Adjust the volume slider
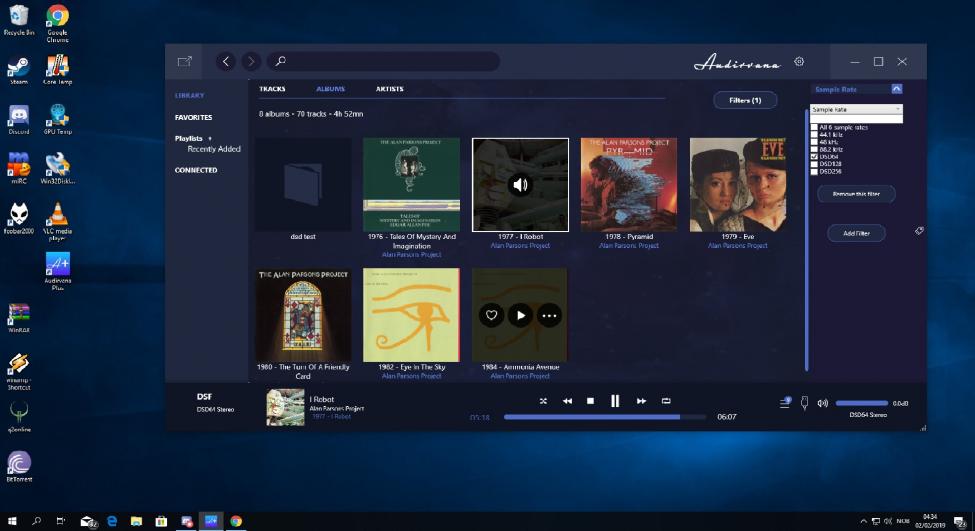Screen dimensions: 975x531 point(861,403)
